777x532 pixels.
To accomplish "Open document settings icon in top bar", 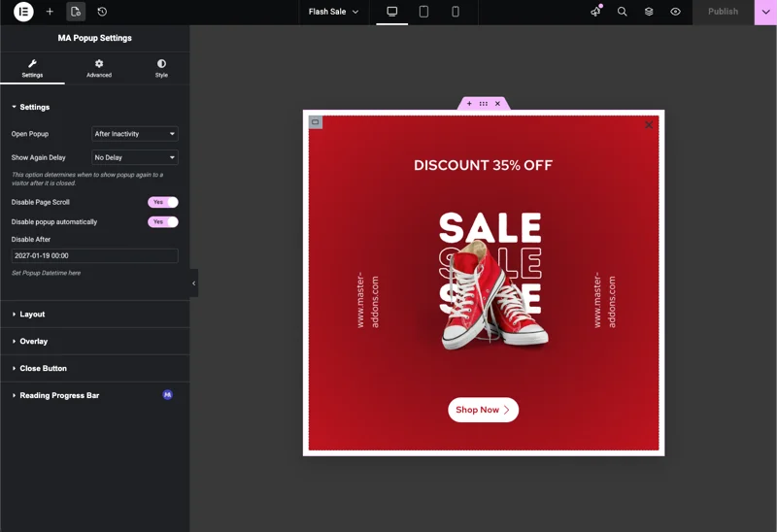I will point(76,12).
